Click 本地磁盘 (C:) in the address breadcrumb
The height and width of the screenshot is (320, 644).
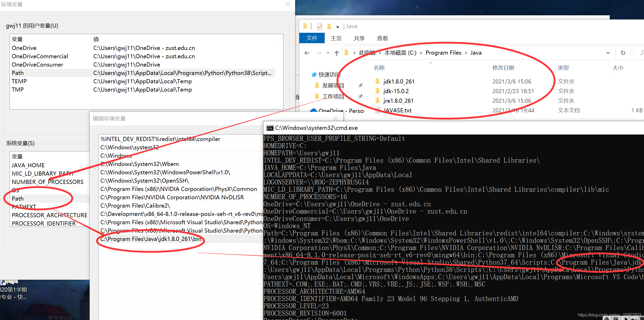tap(400, 53)
